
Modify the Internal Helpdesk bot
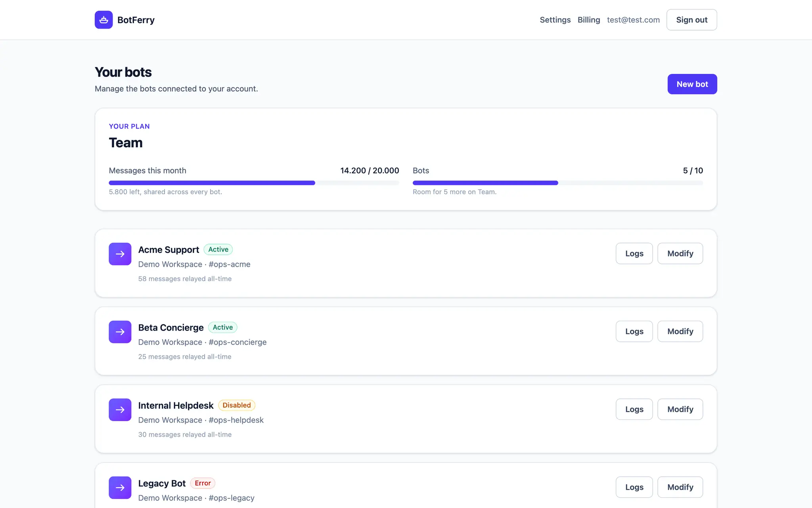click(680, 409)
